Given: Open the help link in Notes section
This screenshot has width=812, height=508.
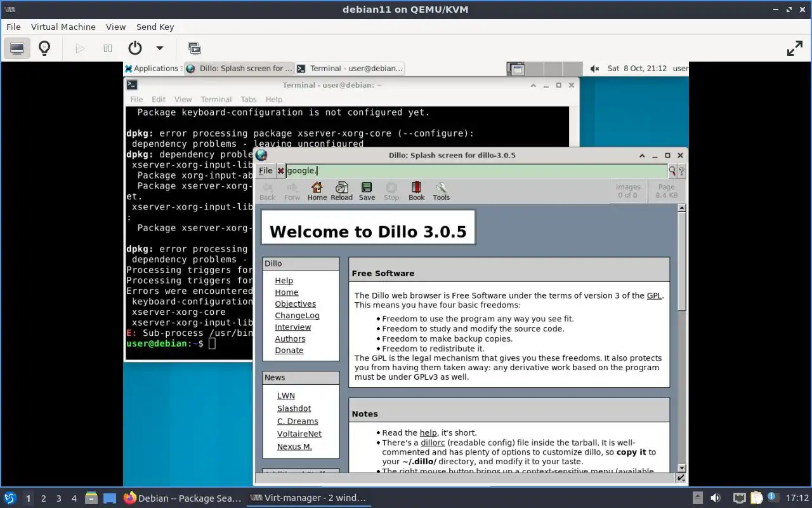Looking at the screenshot, I should coord(428,432).
